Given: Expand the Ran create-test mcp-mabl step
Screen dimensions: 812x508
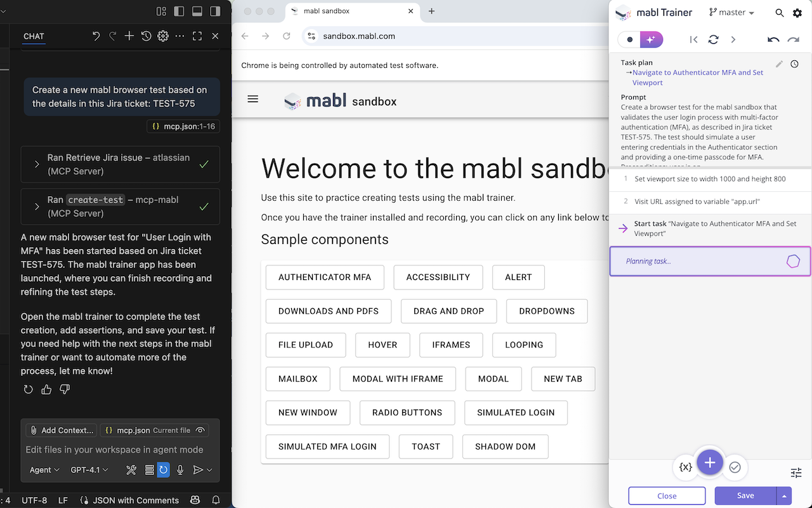Looking at the screenshot, I should point(121,206).
